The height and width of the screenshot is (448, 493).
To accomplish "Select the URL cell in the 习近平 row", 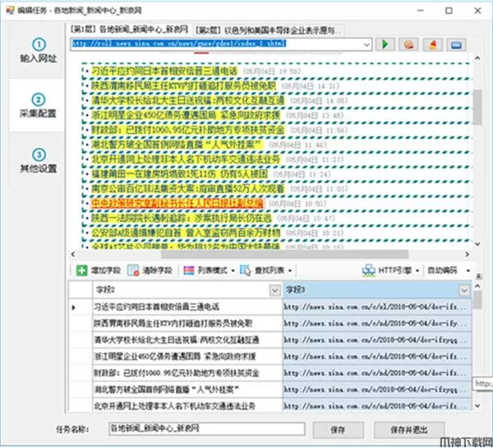I will 377,307.
